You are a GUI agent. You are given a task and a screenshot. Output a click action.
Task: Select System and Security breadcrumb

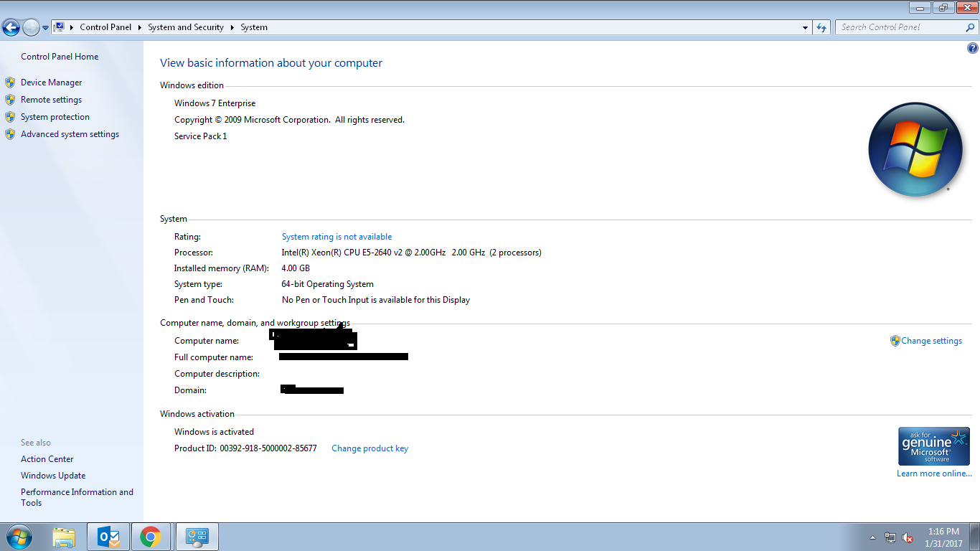[186, 27]
